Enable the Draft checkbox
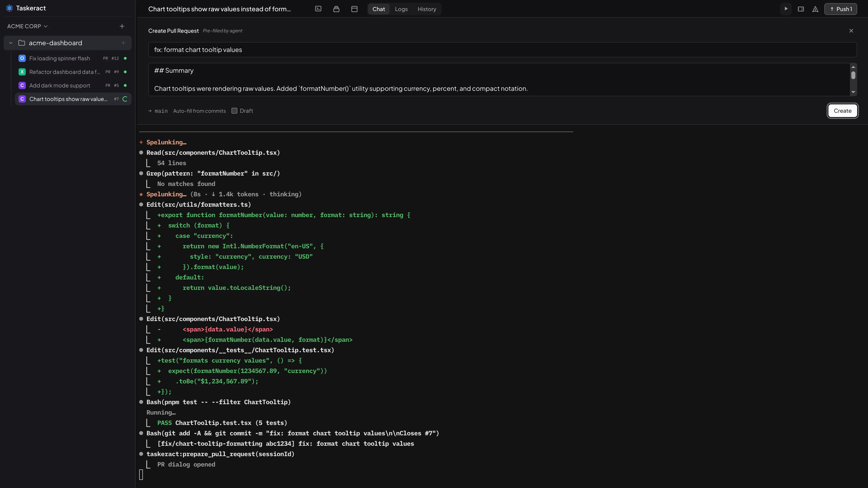This screenshot has height=488, width=868. 235,111
